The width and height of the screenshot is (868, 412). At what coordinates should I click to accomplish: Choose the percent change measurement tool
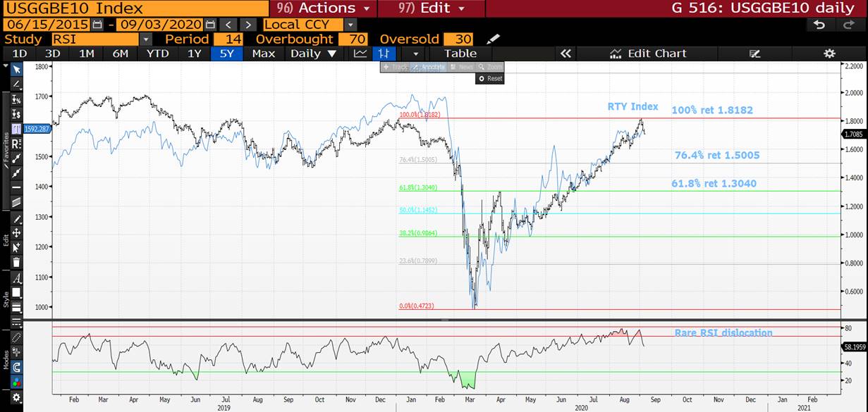pos(16,99)
